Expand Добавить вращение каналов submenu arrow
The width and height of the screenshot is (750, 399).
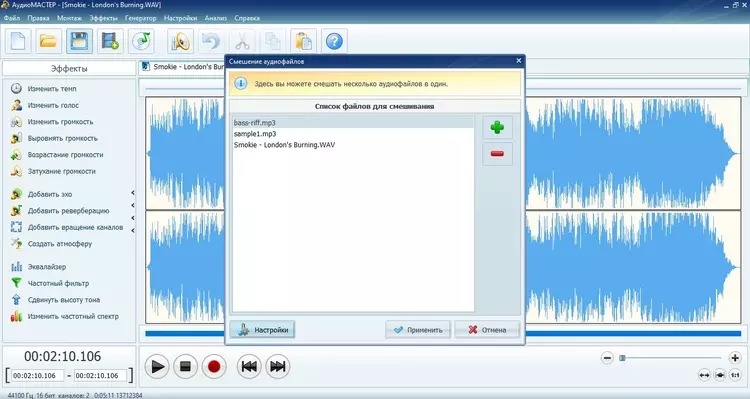132,230
